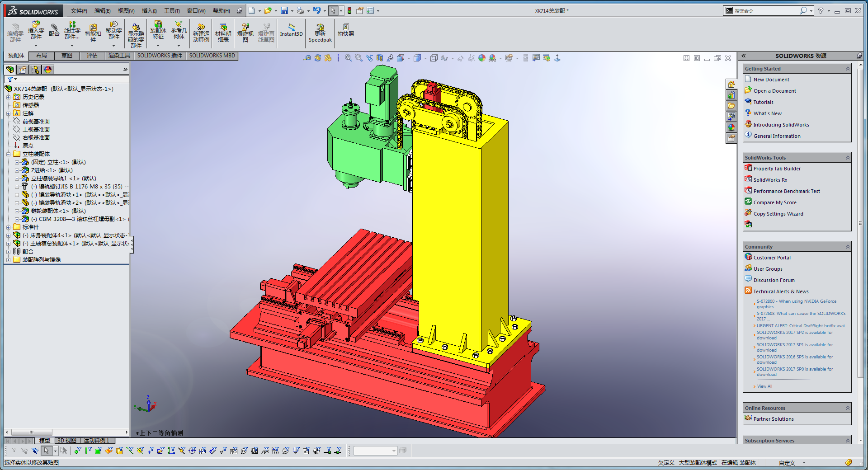Open the Design Library sidebar icon
The image size is (868, 470).
tap(731, 95)
